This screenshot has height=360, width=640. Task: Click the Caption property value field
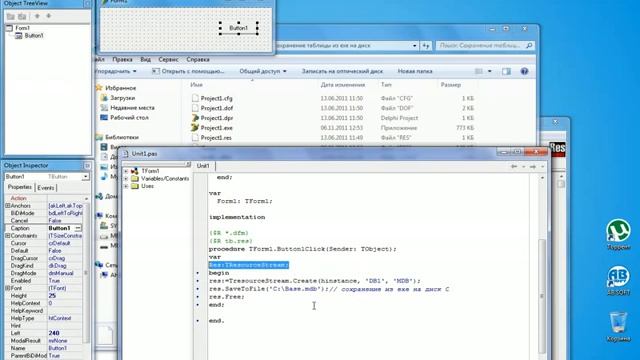(x=61, y=228)
